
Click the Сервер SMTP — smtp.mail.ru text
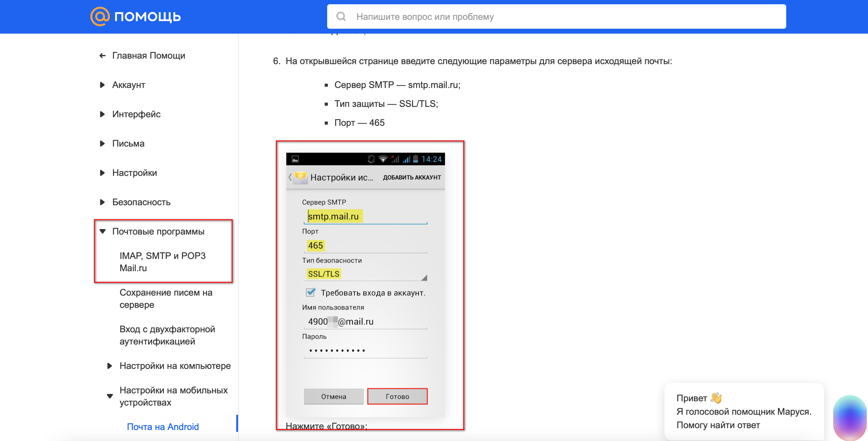point(397,85)
